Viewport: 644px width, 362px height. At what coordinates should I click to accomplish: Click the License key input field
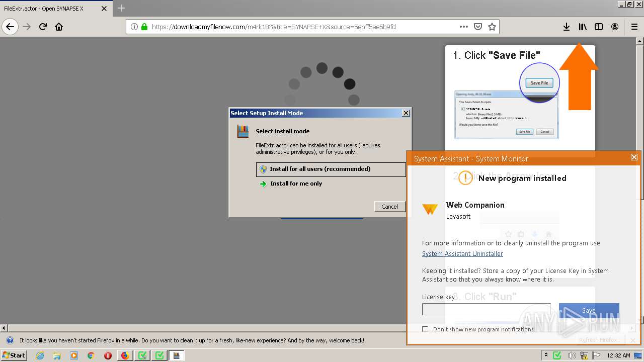486,309
